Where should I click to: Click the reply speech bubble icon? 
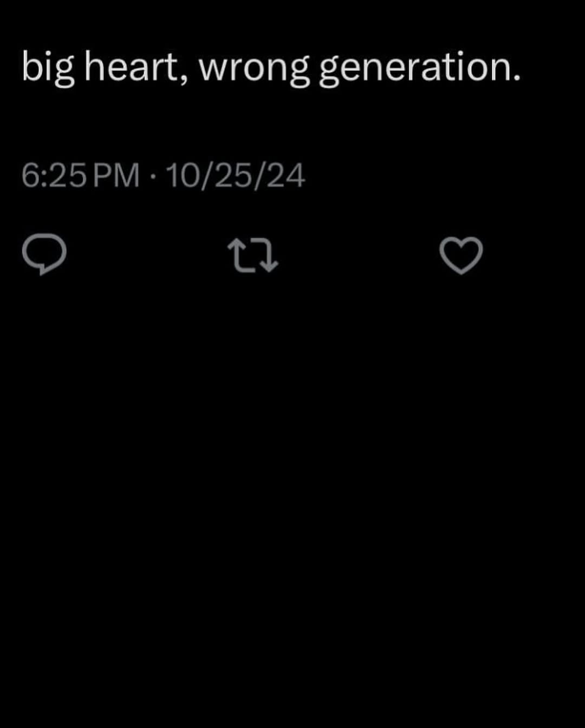(x=44, y=255)
